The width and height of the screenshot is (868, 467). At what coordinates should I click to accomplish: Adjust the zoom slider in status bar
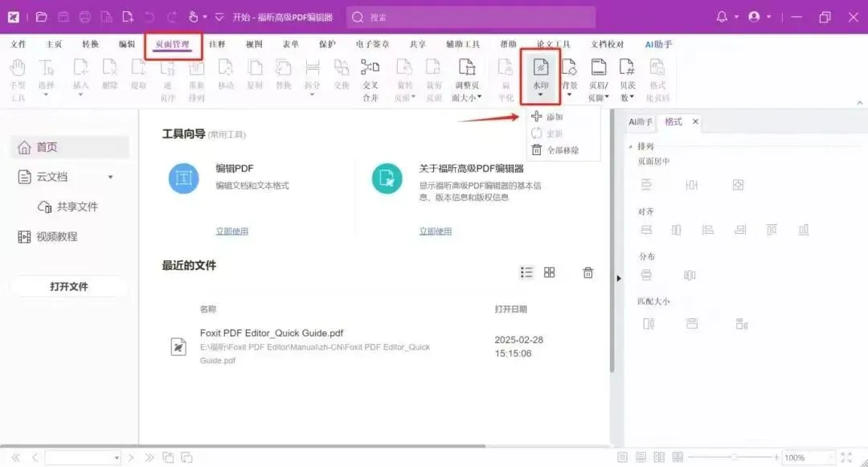click(x=734, y=457)
